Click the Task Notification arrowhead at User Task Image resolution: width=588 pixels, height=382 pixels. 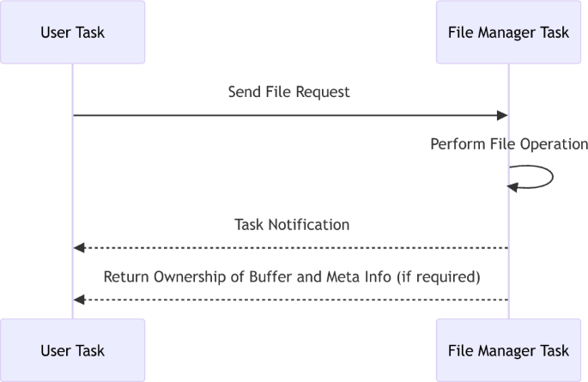pyautogui.click(x=78, y=248)
